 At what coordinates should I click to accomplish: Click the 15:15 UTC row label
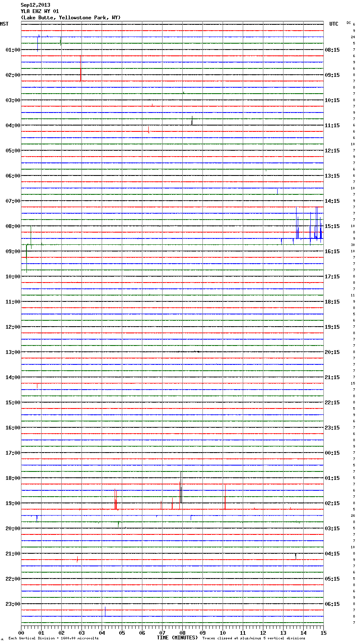pos(332,226)
